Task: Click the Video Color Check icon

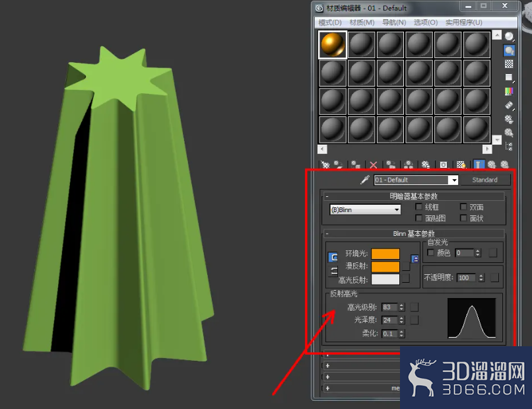Action: pos(509,91)
